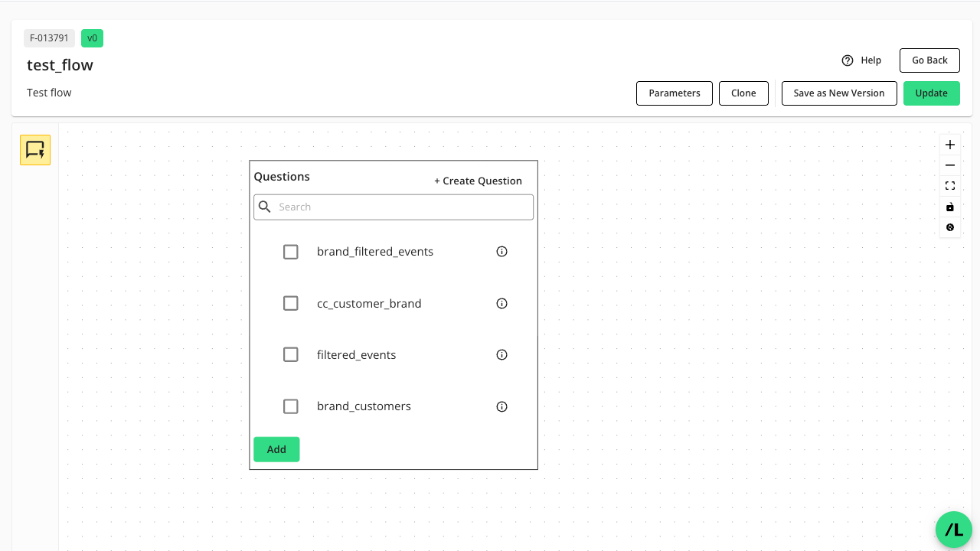Click the fit view icon

(949, 185)
